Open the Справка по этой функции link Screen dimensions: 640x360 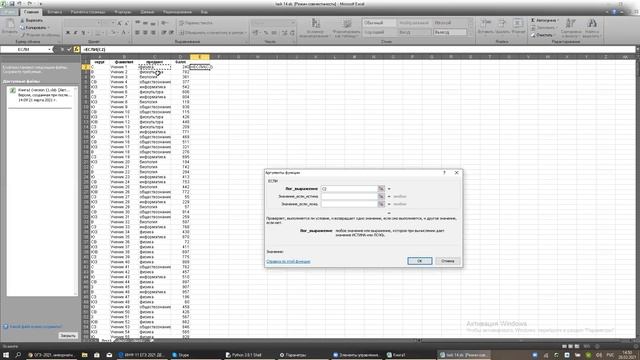pyautogui.click(x=288, y=261)
